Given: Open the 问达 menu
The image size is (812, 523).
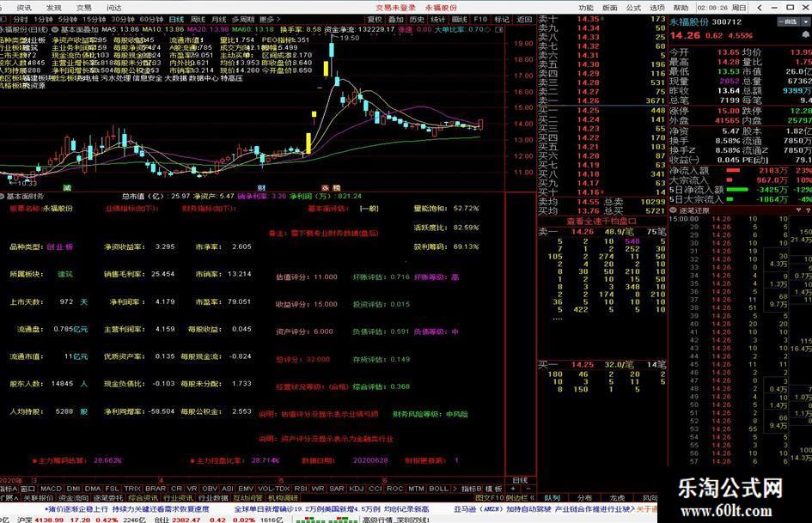Looking at the screenshot, I should tap(114, 7).
